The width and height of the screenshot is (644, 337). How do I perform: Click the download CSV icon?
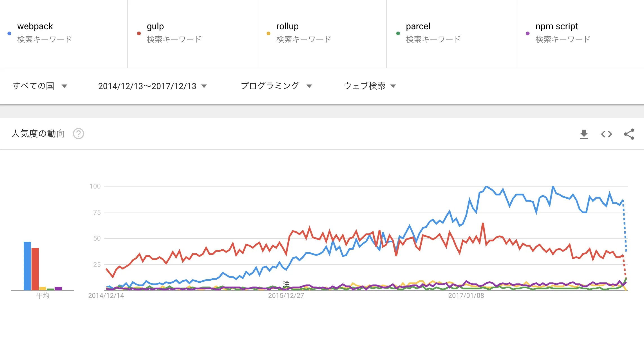(584, 134)
